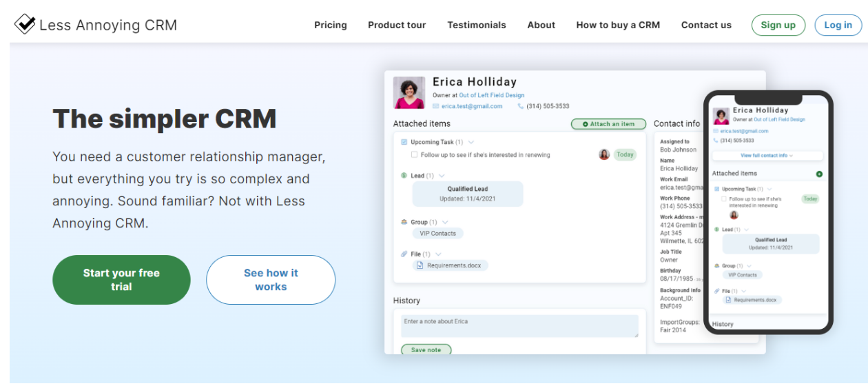Click the VIP Contacts chip on desktop
Screen dimensions: 868x386
point(438,233)
